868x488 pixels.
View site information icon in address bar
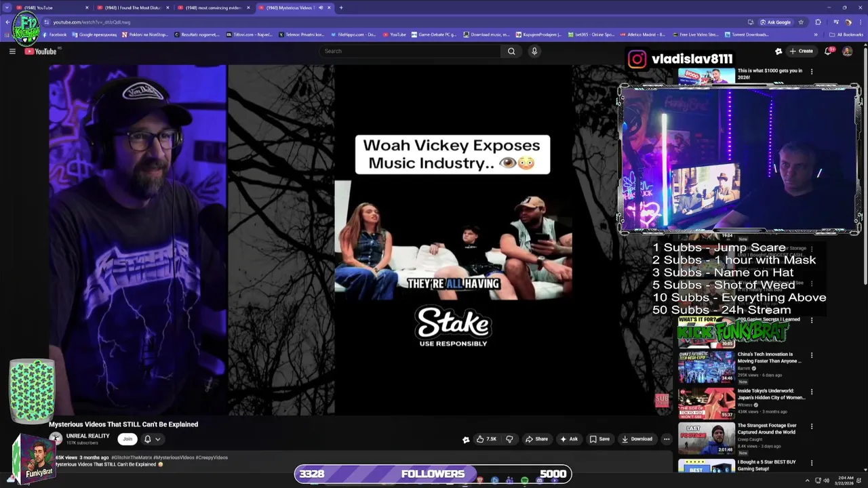point(47,22)
